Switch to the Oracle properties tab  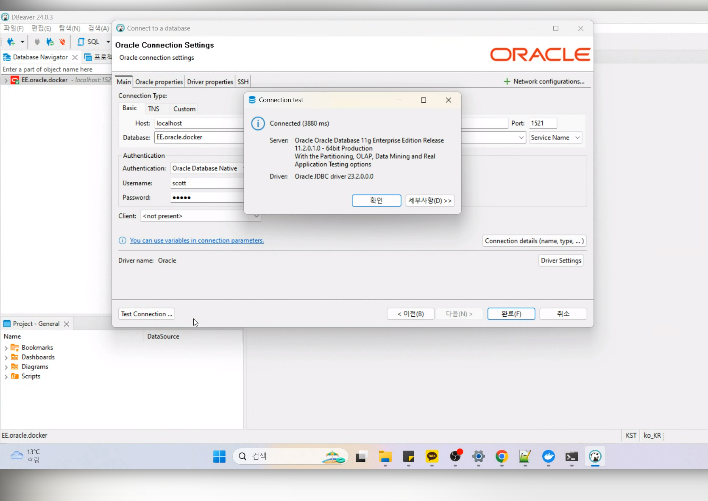159,82
